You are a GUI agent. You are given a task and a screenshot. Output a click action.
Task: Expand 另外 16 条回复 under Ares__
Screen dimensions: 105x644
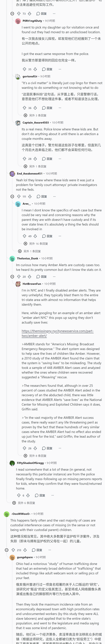36,244
